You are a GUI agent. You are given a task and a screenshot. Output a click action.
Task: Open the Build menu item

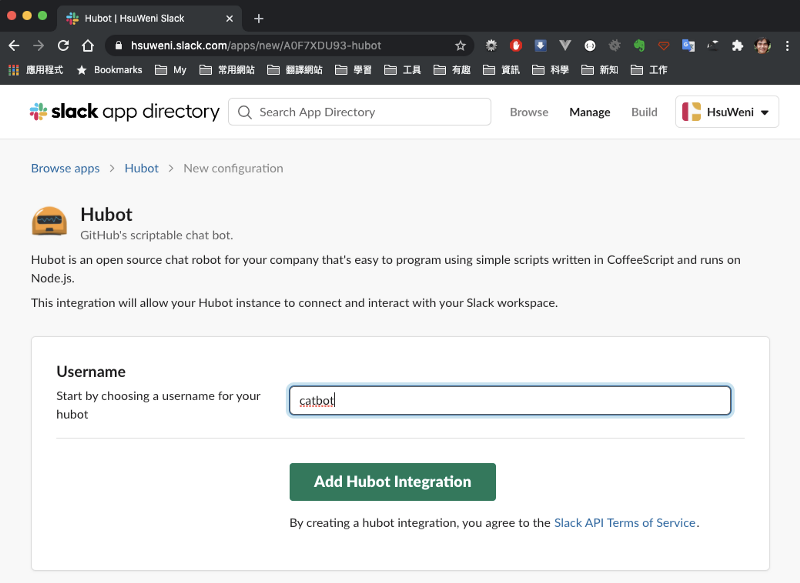(644, 112)
